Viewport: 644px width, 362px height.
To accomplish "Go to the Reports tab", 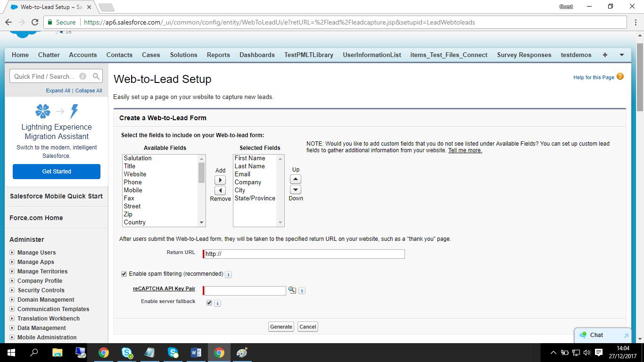I will click(x=218, y=55).
